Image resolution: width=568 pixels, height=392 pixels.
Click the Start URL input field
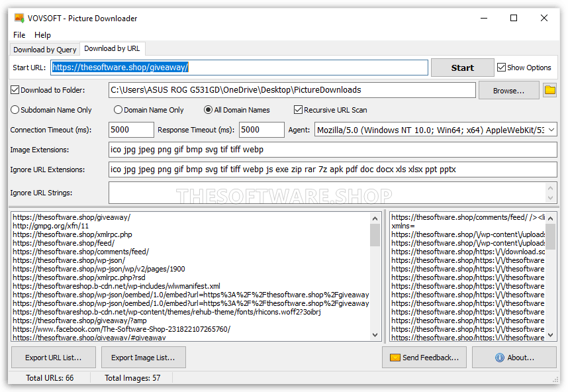point(239,68)
